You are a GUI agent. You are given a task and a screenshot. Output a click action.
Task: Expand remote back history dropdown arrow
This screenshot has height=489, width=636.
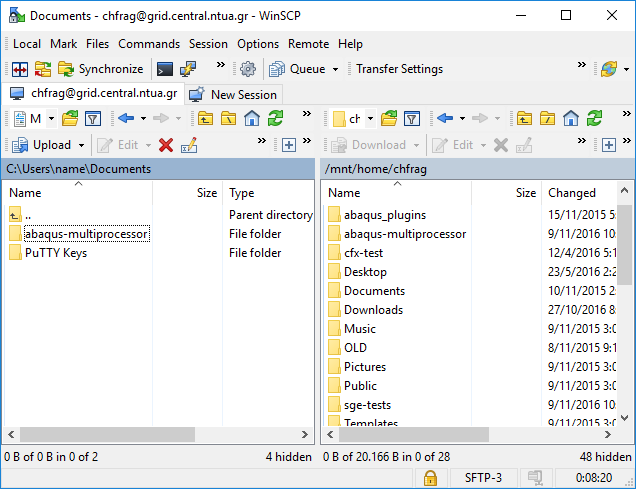pyautogui.click(x=462, y=118)
